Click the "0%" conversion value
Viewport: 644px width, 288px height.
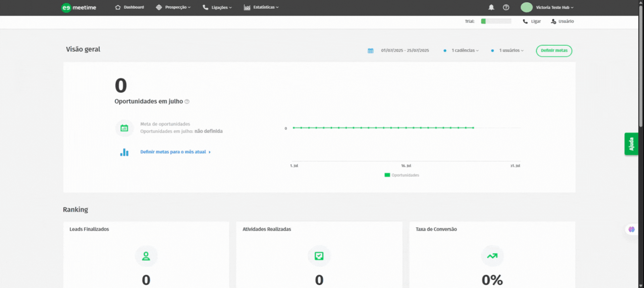coord(492,280)
